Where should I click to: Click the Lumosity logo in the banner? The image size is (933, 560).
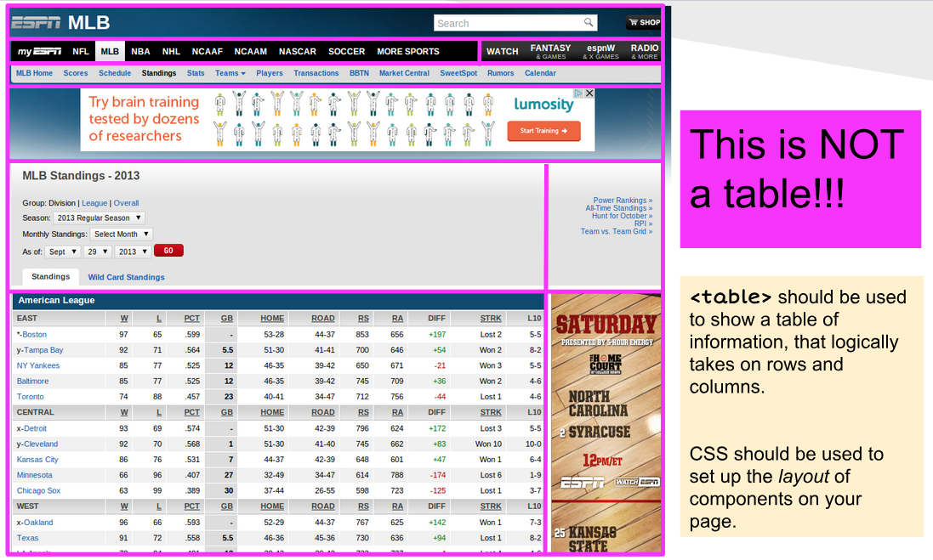pos(543,105)
